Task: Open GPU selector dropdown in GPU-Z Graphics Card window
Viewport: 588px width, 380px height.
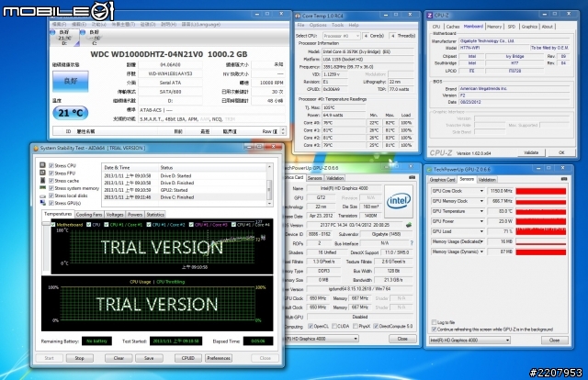Action: click(x=322, y=339)
